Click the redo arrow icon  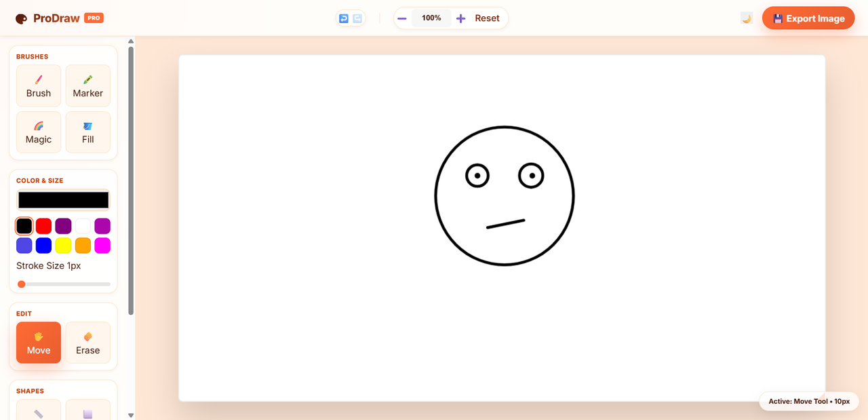[x=357, y=18]
